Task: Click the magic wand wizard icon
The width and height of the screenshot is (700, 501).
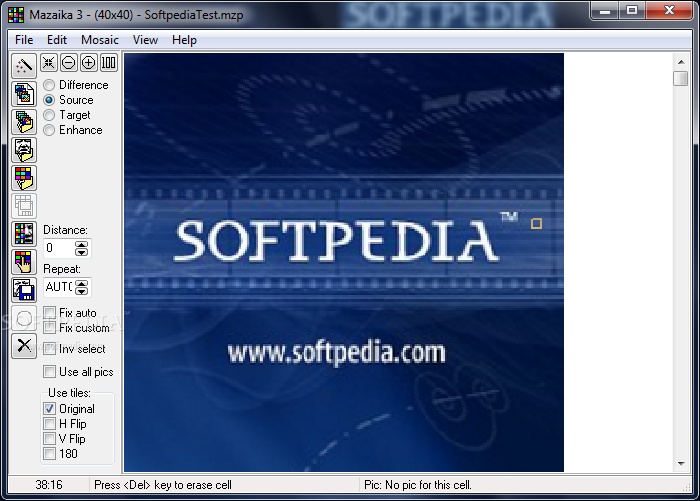Action: [x=24, y=66]
